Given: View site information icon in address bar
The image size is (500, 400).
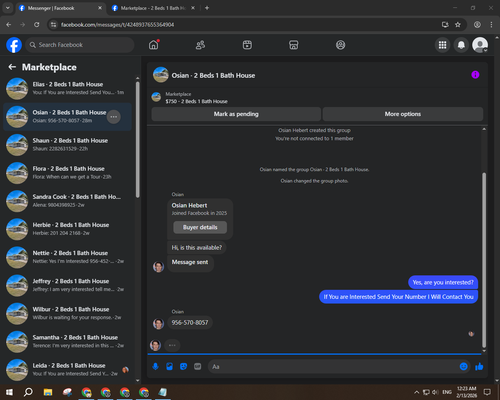Looking at the screenshot, I should [53, 25].
